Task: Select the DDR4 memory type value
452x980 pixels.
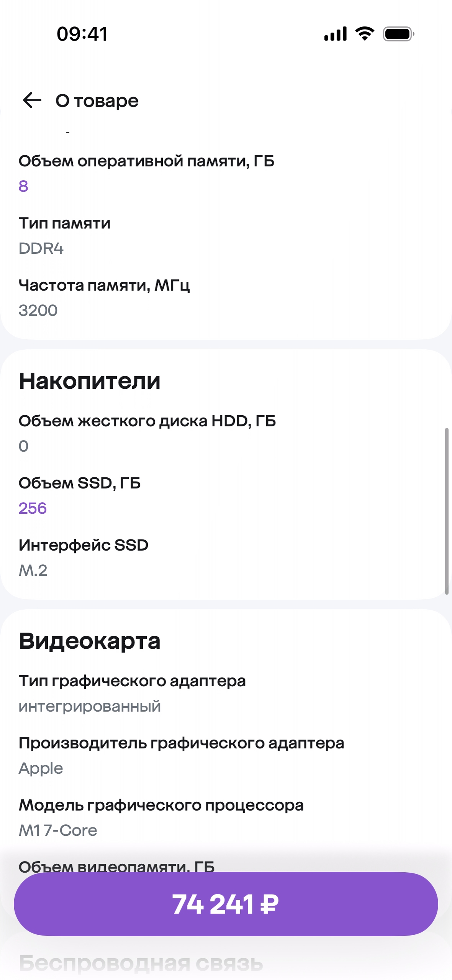Action: click(41, 248)
